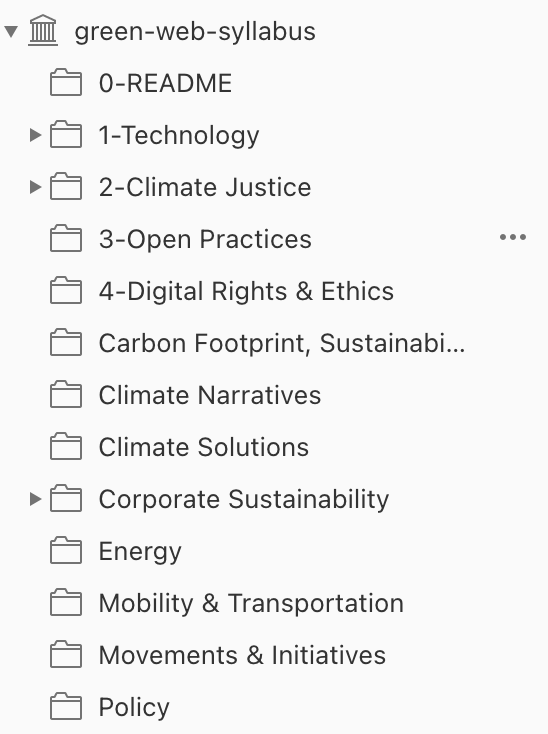
Task: Click the Climate Narratives folder icon
Action: tap(66, 395)
